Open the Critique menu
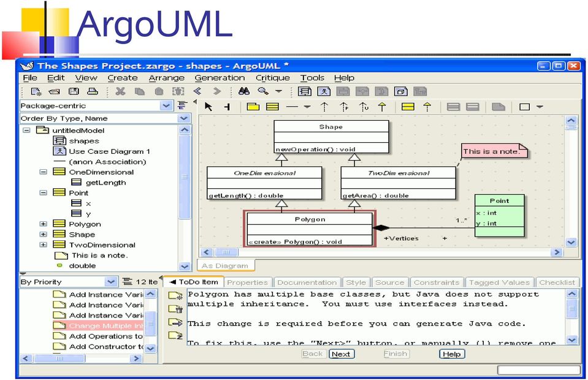588x380 pixels. pos(273,78)
